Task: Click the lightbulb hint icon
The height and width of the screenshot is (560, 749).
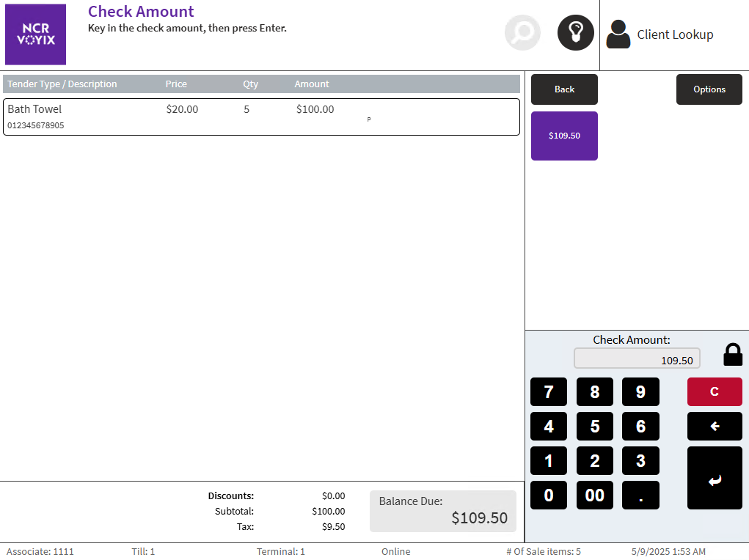Action: [x=575, y=33]
